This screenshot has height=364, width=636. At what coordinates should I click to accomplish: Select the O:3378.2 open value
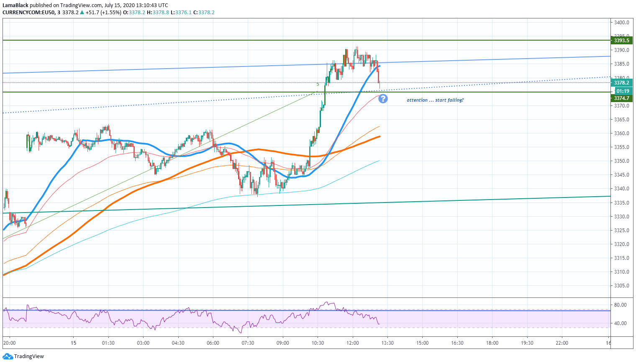point(134,13)
